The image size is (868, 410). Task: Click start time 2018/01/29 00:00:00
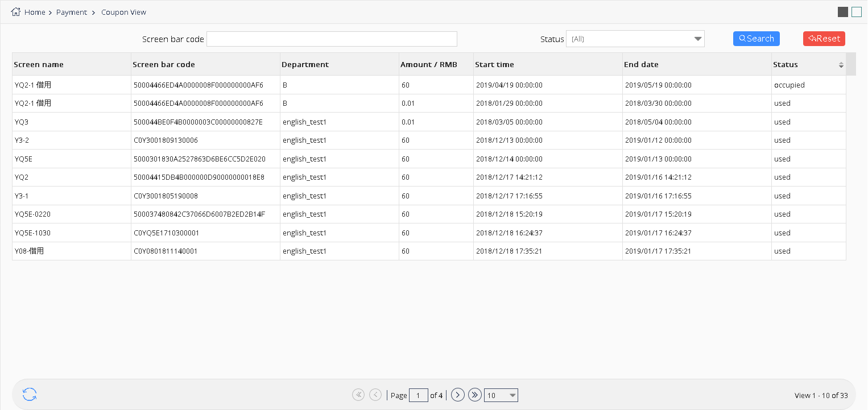(x=510, y=103)
